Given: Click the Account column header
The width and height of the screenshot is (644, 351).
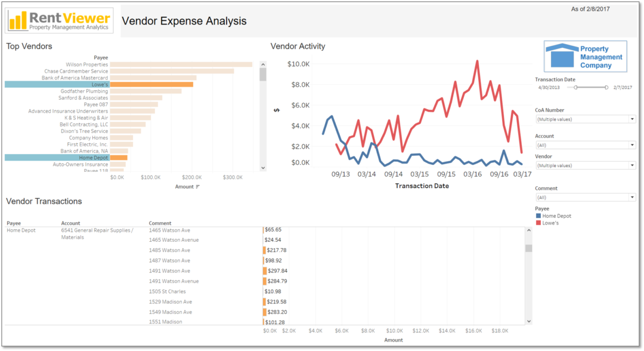Looking at the screenshot, I should (x=69, y=223).
